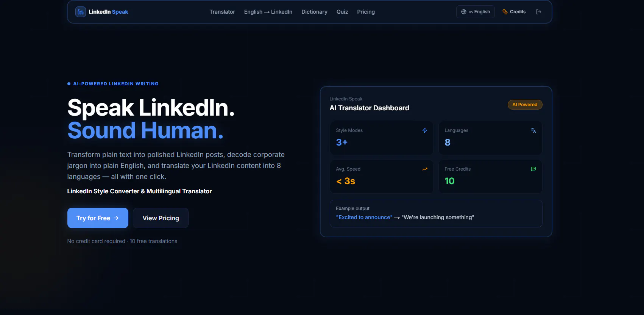The image size is (644, 315).
Task: Click the Avg. Speed label
Action: pyautogui.click(x=348, y=169)
